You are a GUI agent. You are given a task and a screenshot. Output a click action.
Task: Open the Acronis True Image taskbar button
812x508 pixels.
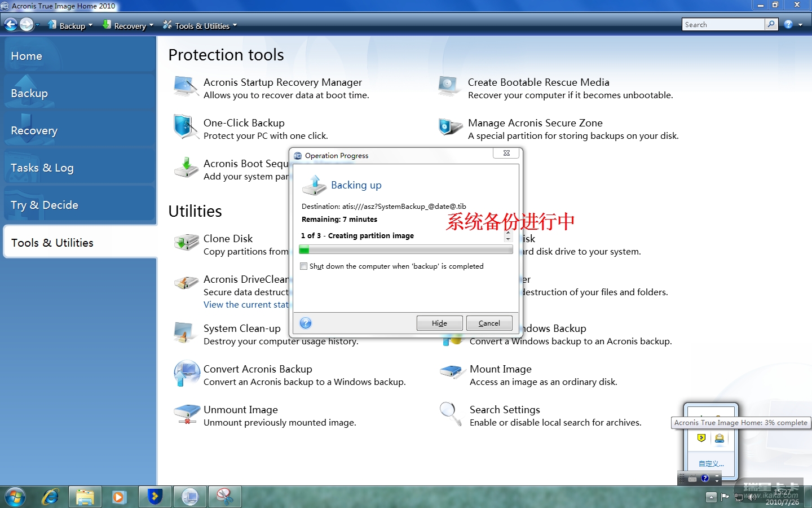tap(190, 497)
